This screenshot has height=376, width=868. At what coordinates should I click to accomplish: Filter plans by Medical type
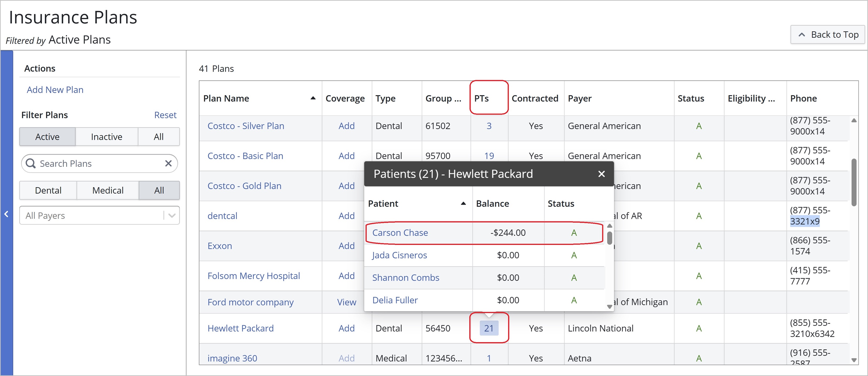tap(108, 190)
